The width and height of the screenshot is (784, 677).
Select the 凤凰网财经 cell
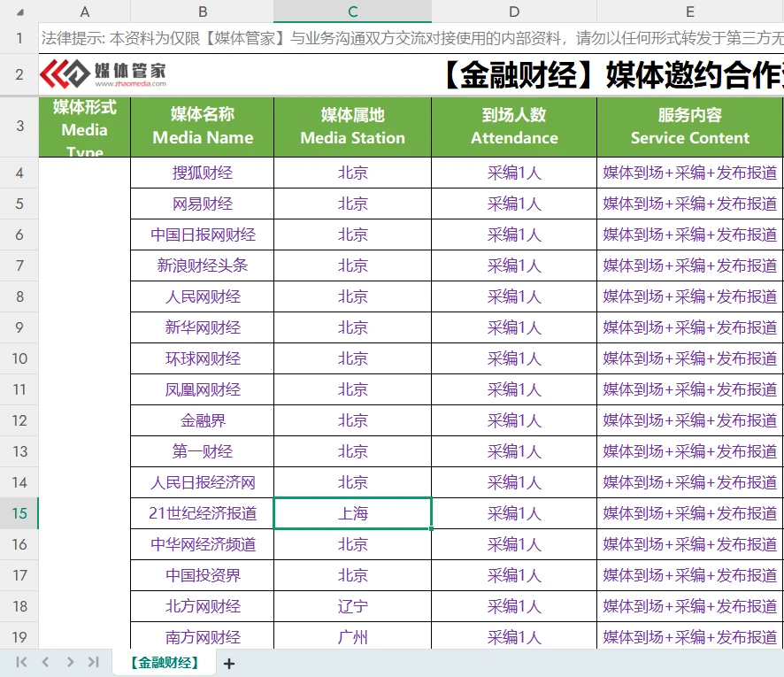202,389
